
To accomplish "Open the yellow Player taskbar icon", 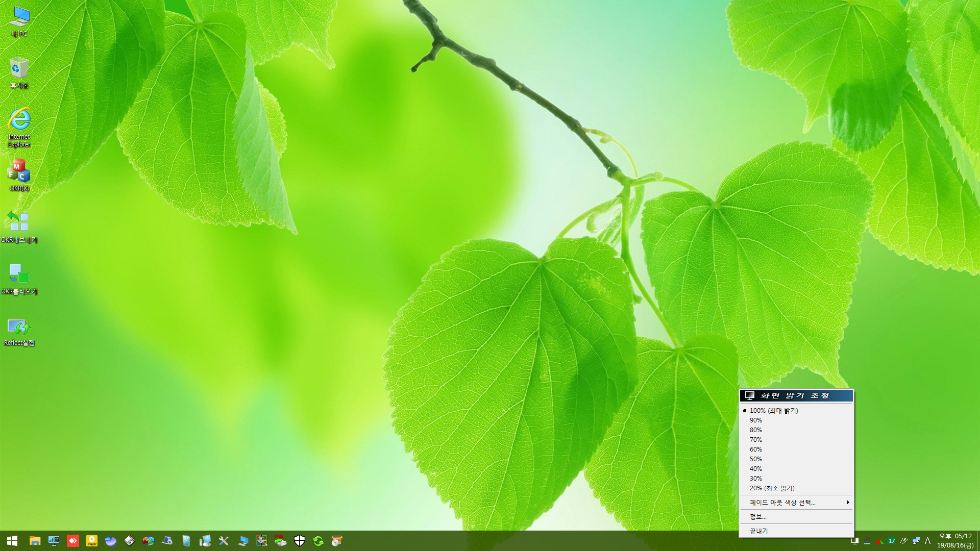I will click(92, 541).
